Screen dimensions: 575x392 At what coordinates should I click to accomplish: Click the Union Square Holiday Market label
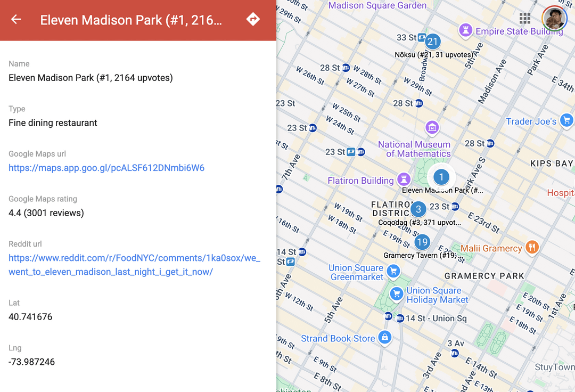pos(438,295)
